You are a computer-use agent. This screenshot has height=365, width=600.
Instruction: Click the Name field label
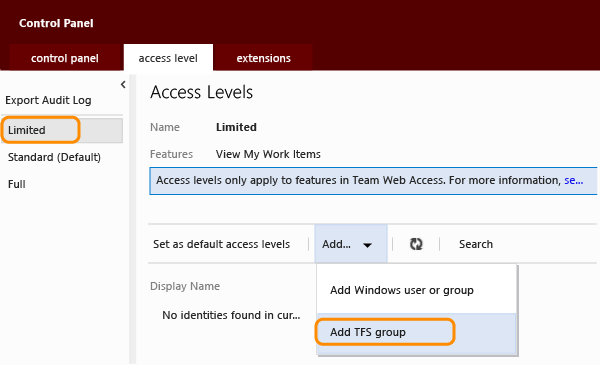165,127
